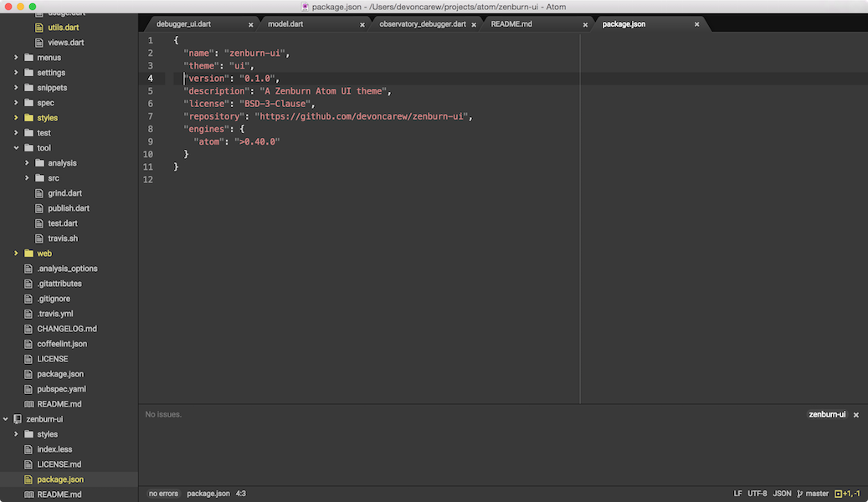Screen dimensions: 868x502
Task: Open .gitignore file
Action: (x=54, y=299)
